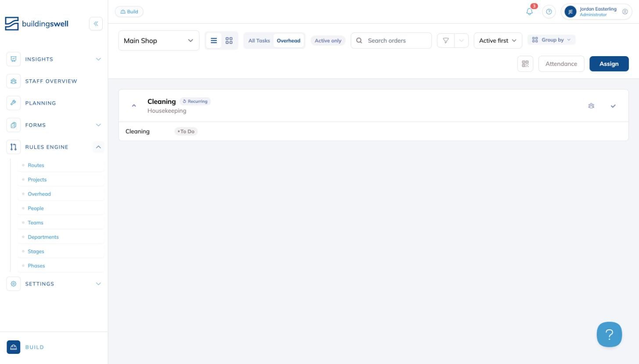
Task: Click the Forms sidebar icon
Action: point(14,125)
